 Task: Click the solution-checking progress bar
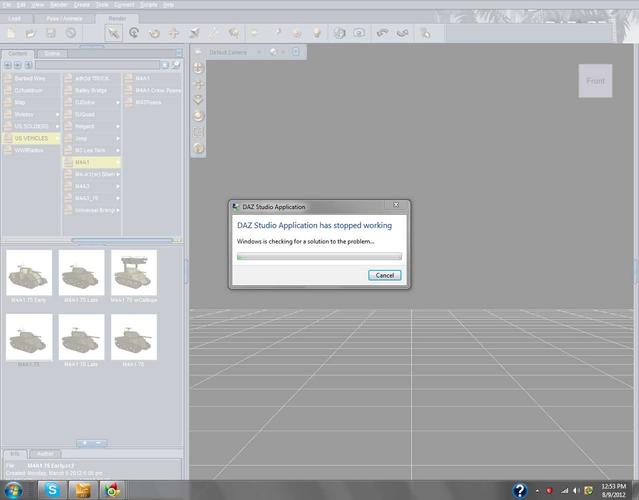tap(319, 256)
